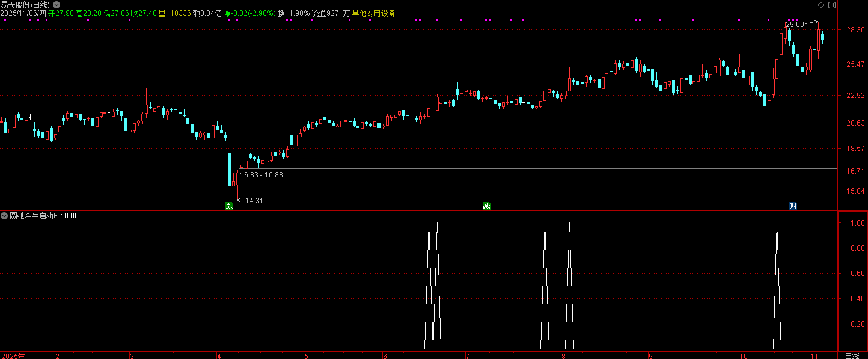Viewport: 868px width, 359px height.
Task: Click the green 减 event marker
Action: point(486,206)
